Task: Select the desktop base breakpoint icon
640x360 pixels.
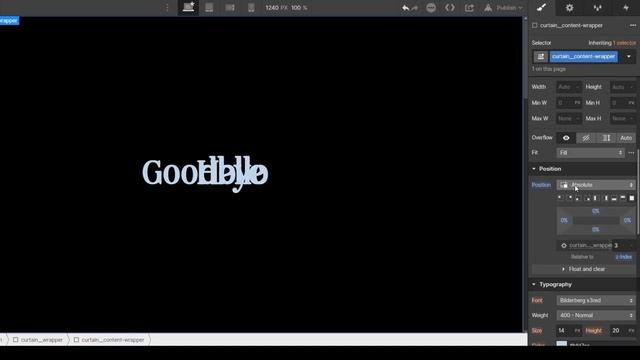Action: click(188, 7)
